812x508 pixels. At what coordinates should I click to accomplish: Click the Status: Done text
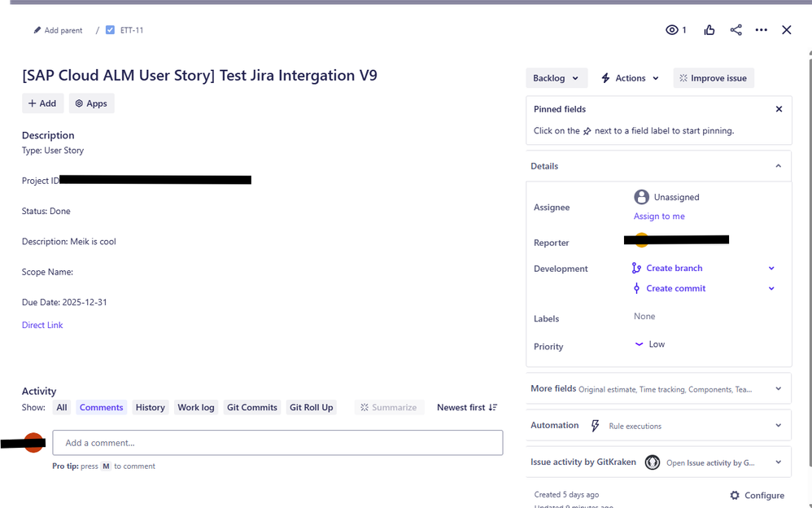click(x=46, y=211)
